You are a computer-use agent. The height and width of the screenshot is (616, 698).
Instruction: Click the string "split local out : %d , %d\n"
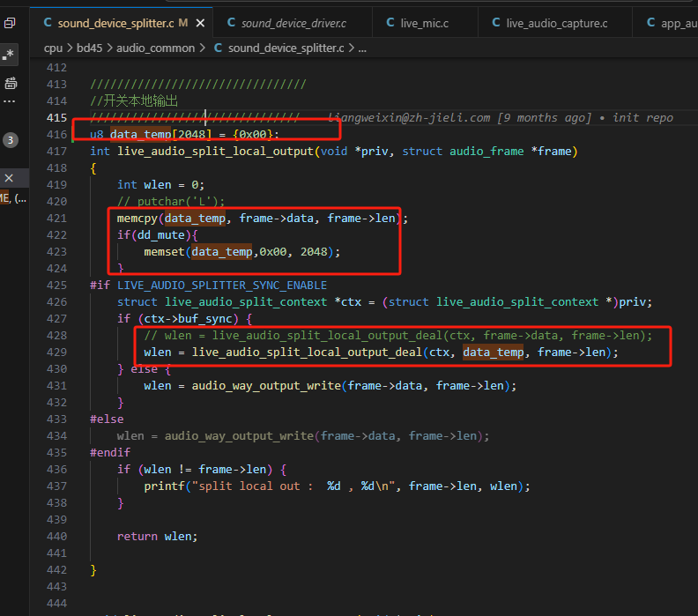[x=293, y=486]
